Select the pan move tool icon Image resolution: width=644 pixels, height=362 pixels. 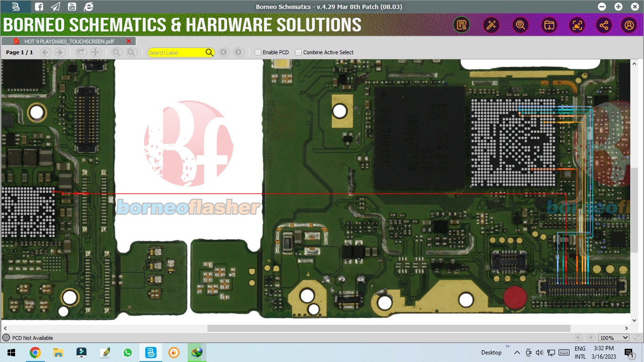[x=95, y=52]
